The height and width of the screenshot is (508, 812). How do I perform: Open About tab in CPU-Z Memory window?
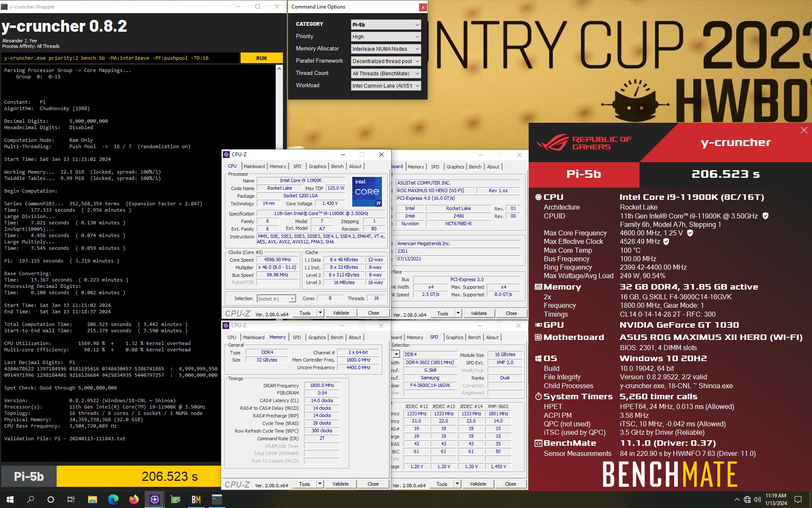(x=355, y=337)
